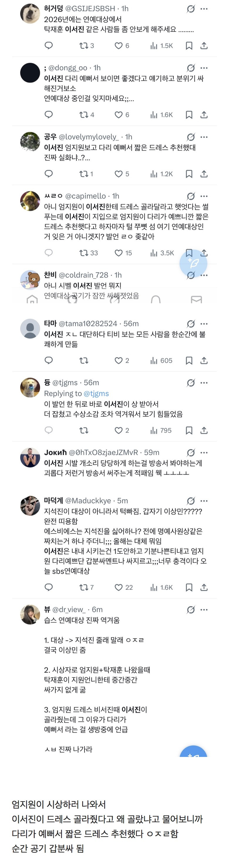
Task: Like 마덕계's tweet with 22 likes
Action: pos(119,587)
